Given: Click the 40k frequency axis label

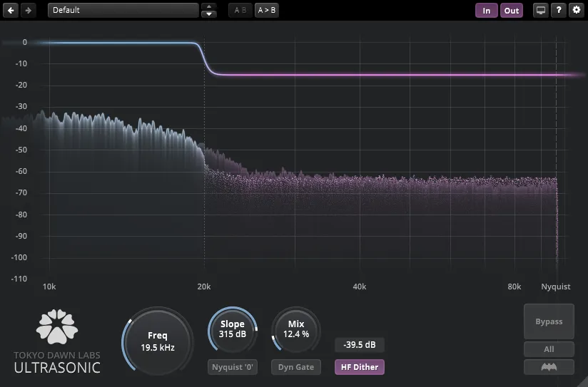Looking at the screenshot, I should (359, 287).
